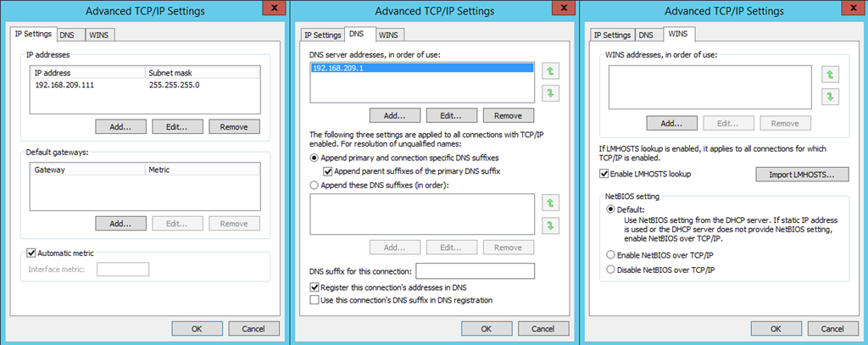The image size is (868, 345).
Task: Click the WINS tab in right window
Action: 678,34
